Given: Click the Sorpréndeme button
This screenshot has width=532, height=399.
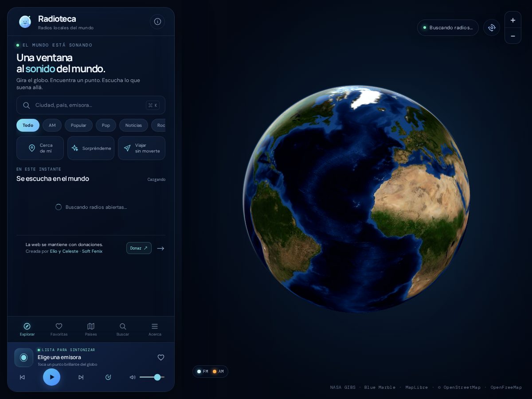Looking at the screenshot, I should point(91,148).
